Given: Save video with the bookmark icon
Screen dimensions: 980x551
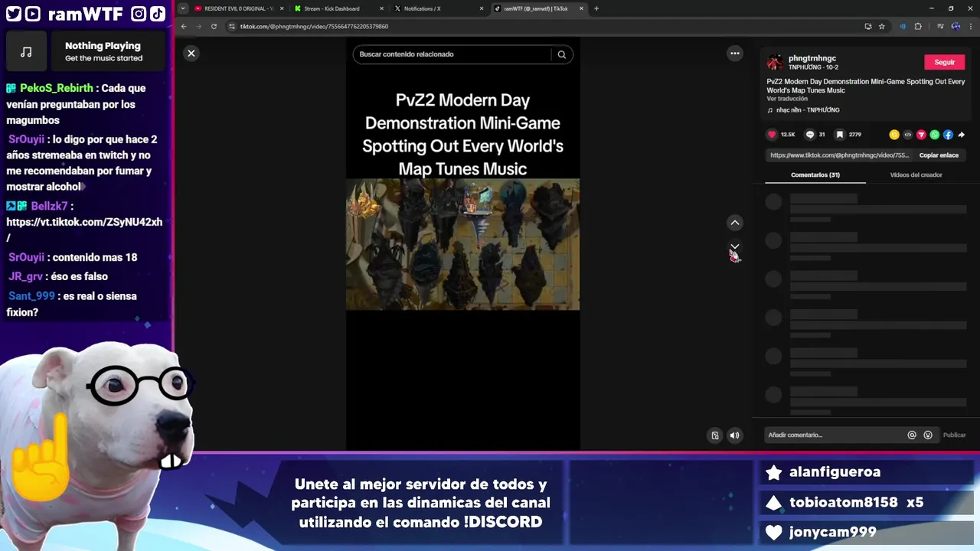Looking at the screenshot, I should coord(840,135).
